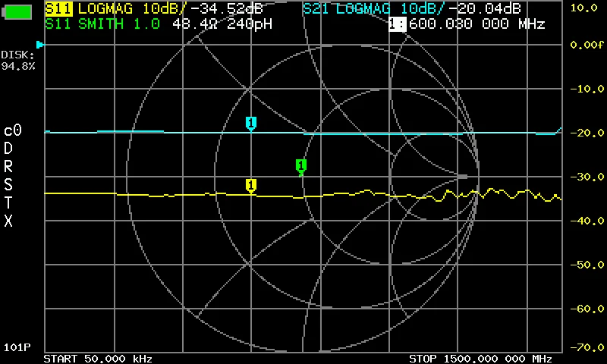Select the cyan S21 marker 1 flag
The image size is (607, 364).
251,124
